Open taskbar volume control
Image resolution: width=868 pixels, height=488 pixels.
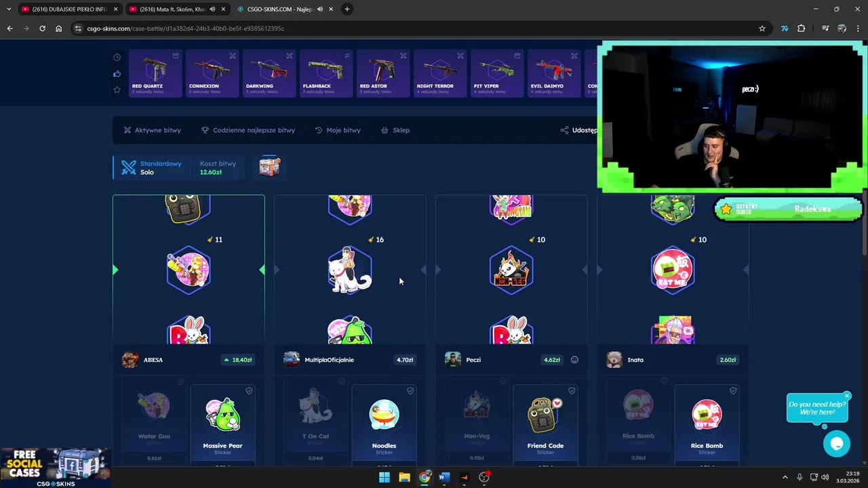[825, 477]
